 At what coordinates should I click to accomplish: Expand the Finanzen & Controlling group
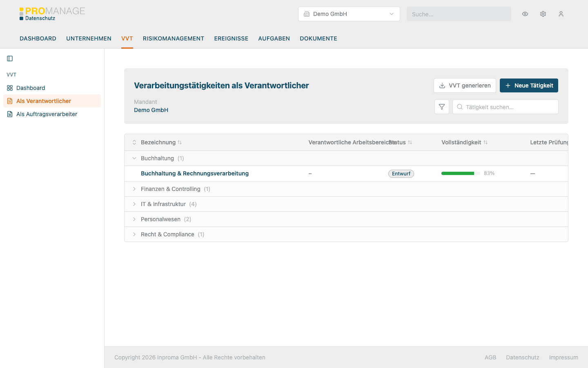(x=134, y=189)
